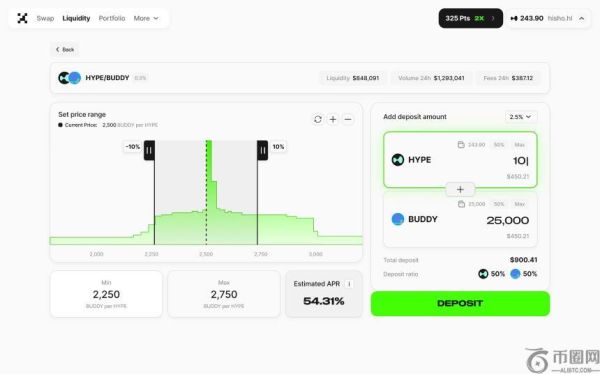Click the Total deposit $900.41 value
The height and width of the screenshot is (374, 600).
tap(523, 260)
